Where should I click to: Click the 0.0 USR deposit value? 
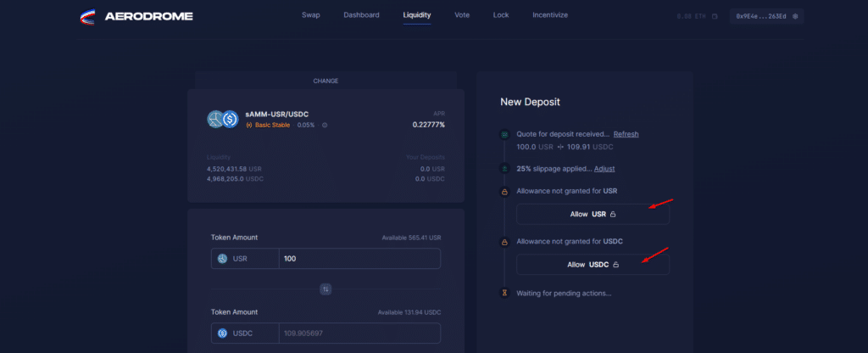click(432, 169)
